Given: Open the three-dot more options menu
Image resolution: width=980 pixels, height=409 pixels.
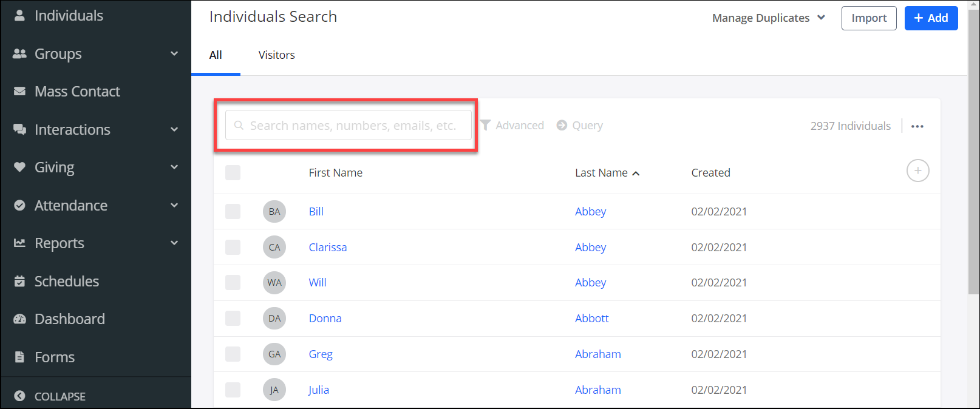Looking at the screenshot, I should coord(917,126).
